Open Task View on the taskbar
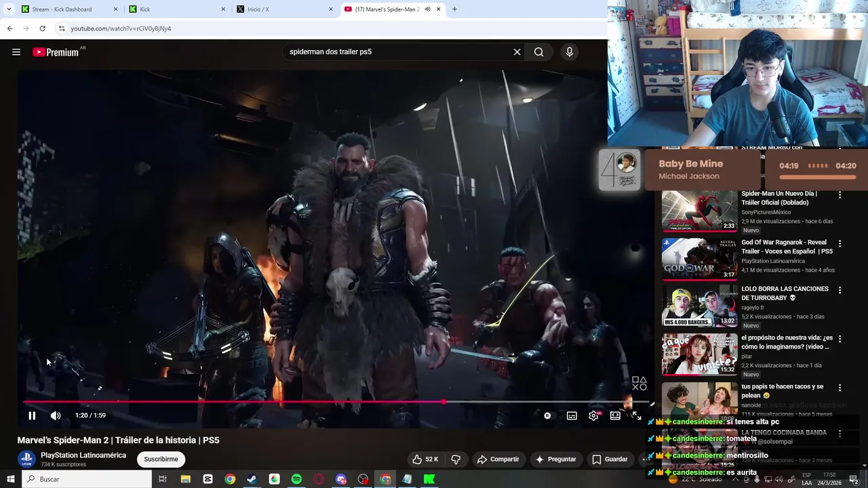This screenshot has height=488, width=868. click(163, 479)
